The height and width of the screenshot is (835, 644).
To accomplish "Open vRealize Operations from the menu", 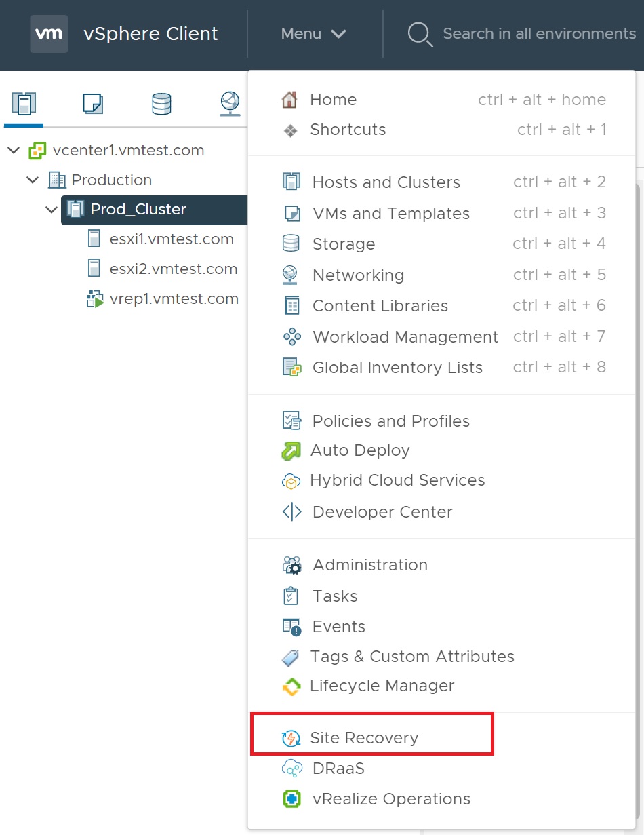I will (x=391, y=799).
